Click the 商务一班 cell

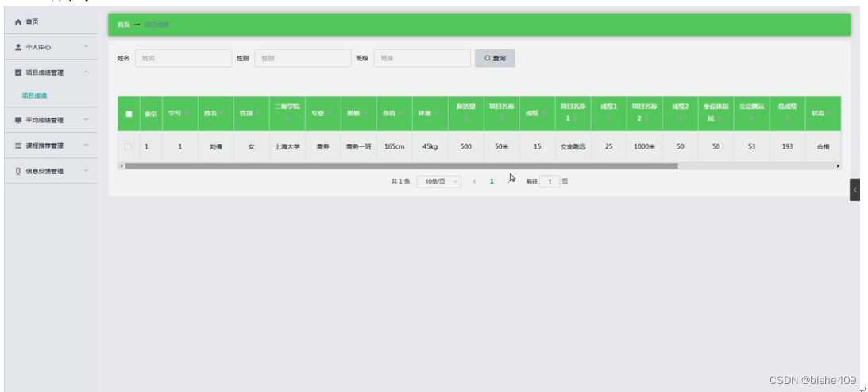359,147
